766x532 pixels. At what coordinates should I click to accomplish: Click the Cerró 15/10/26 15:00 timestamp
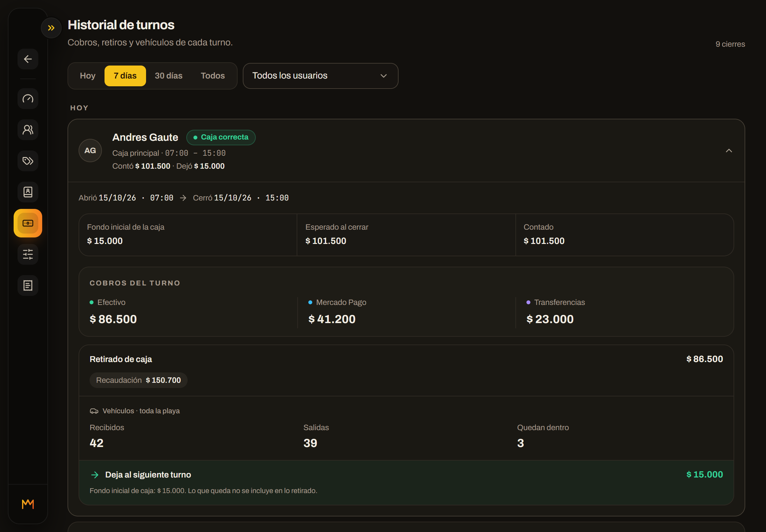(241, 198)
